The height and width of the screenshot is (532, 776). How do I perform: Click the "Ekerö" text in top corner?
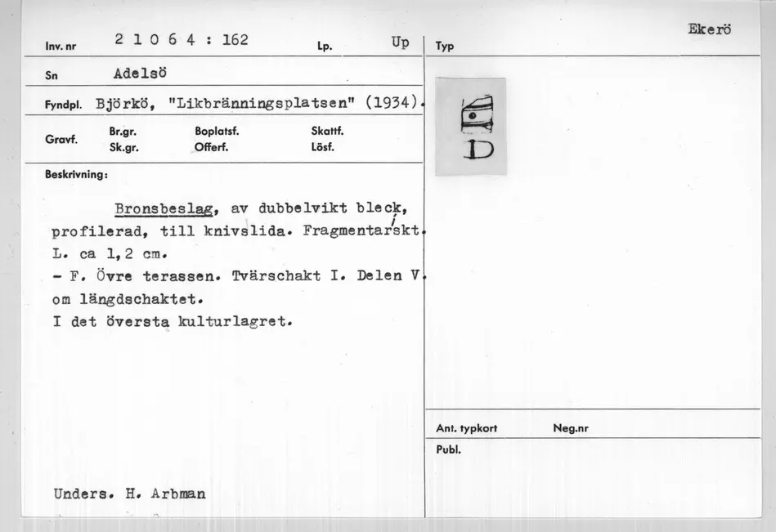(x=709, y=29)
